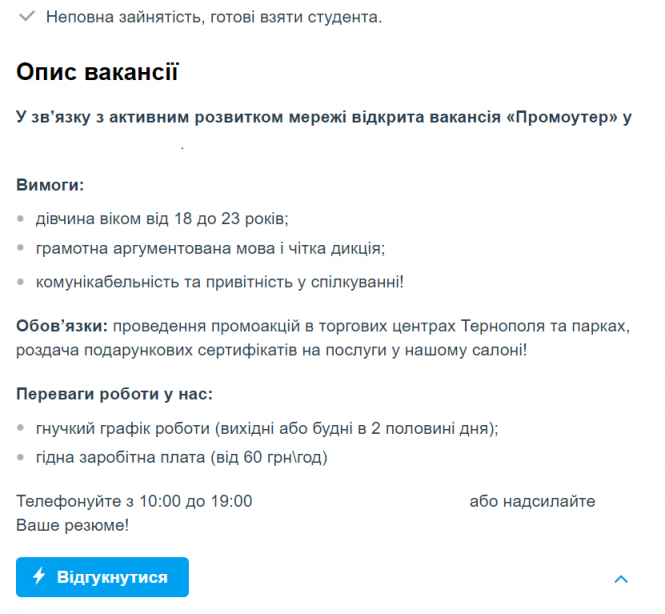Click the гідна заробітна плата benefit line
The image size is (665, 614).
[x=181, y=458]
